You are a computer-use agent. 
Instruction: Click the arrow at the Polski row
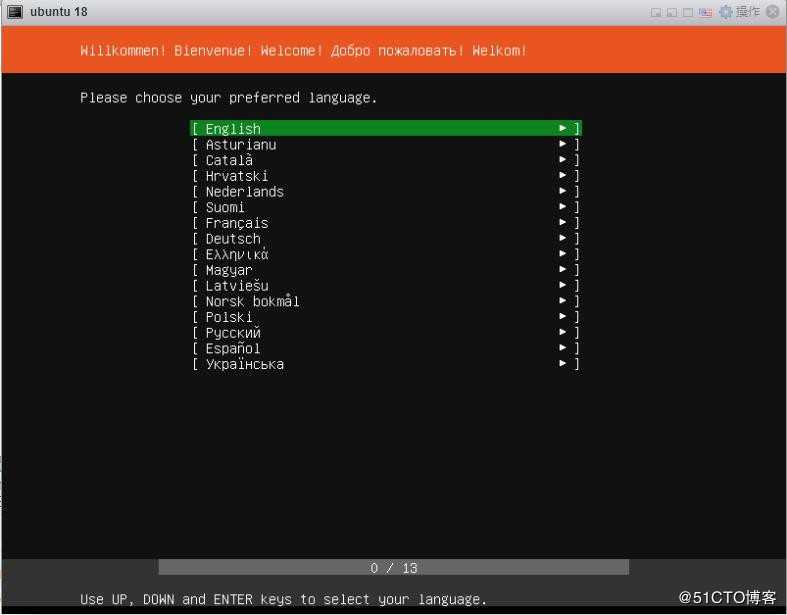click(x=563, y=316)
